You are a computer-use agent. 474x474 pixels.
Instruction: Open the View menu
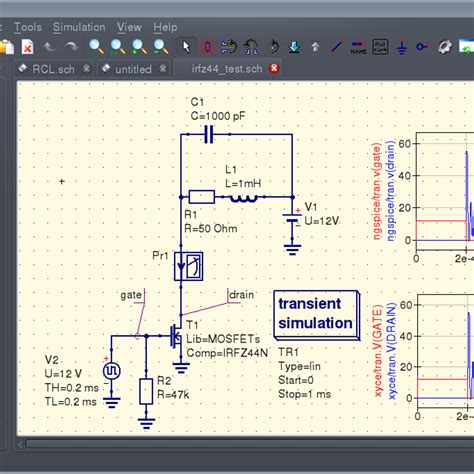pyautogui.click(x=129, y=27)
